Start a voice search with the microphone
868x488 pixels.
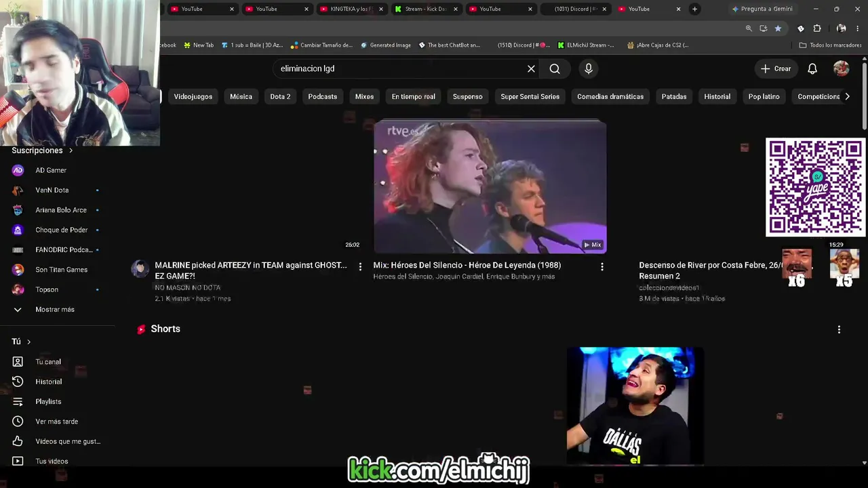pos(589,68)
